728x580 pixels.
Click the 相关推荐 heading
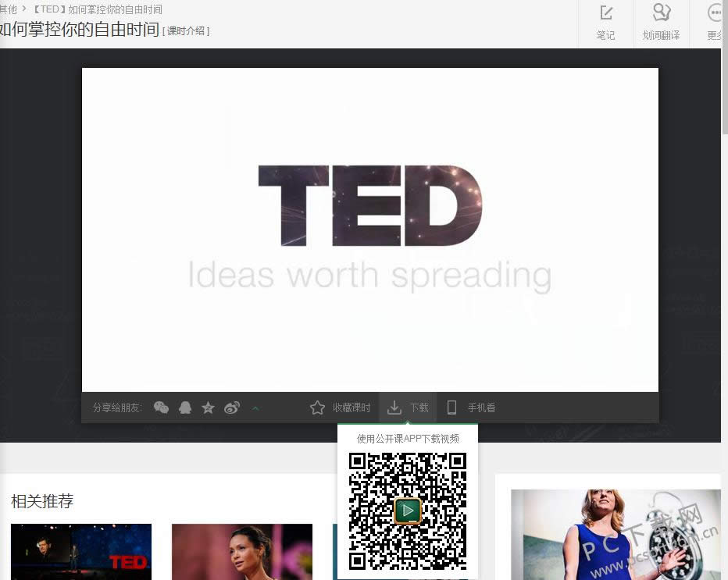coord(42,501)
